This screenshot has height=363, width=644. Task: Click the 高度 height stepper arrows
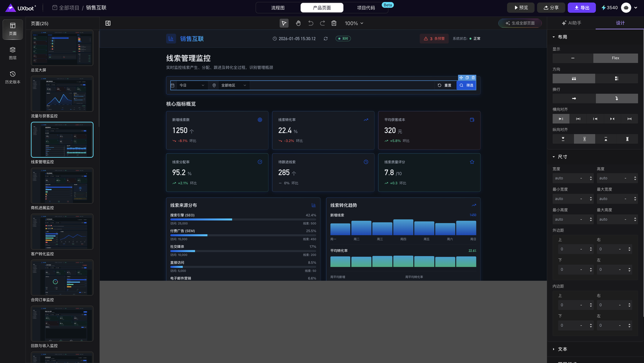point(635,178)
